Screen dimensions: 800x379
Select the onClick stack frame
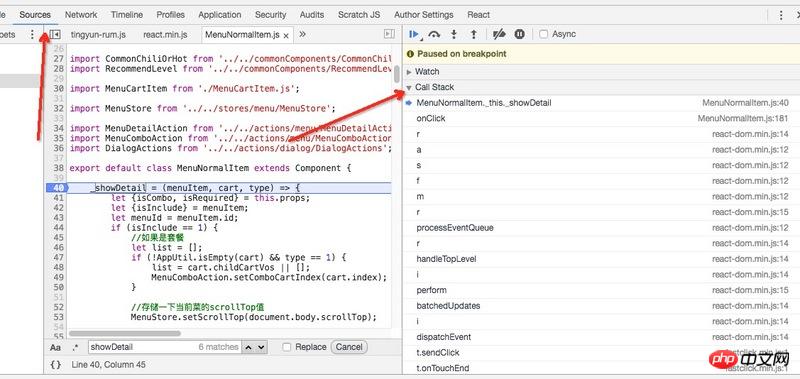pyautogui.click(x=601, y=119)
